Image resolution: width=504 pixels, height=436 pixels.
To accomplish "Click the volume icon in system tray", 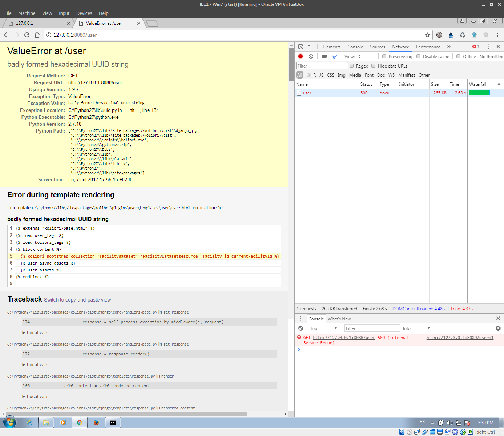I will pyautogui.click(x=449, y=423).
